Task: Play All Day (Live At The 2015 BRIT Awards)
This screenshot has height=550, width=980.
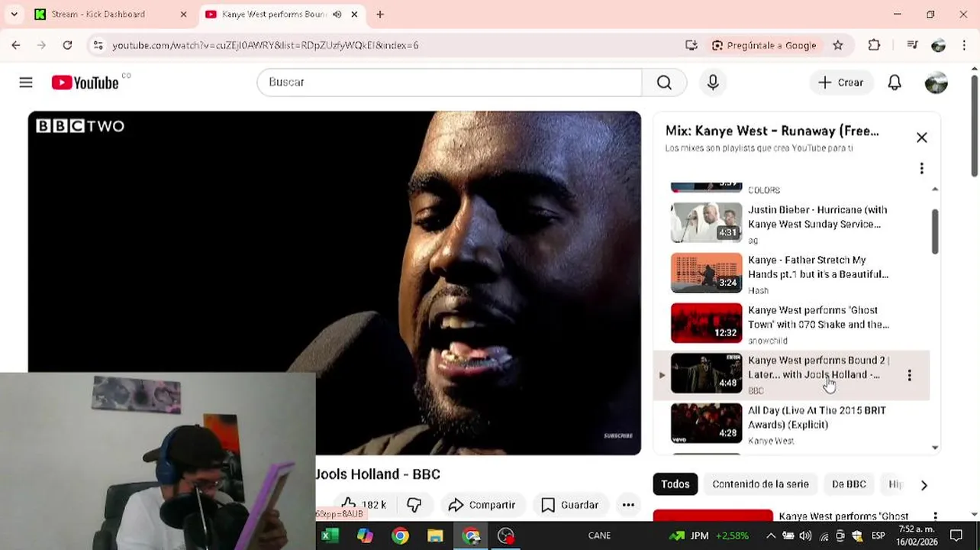Action: [x=791, y=423]
